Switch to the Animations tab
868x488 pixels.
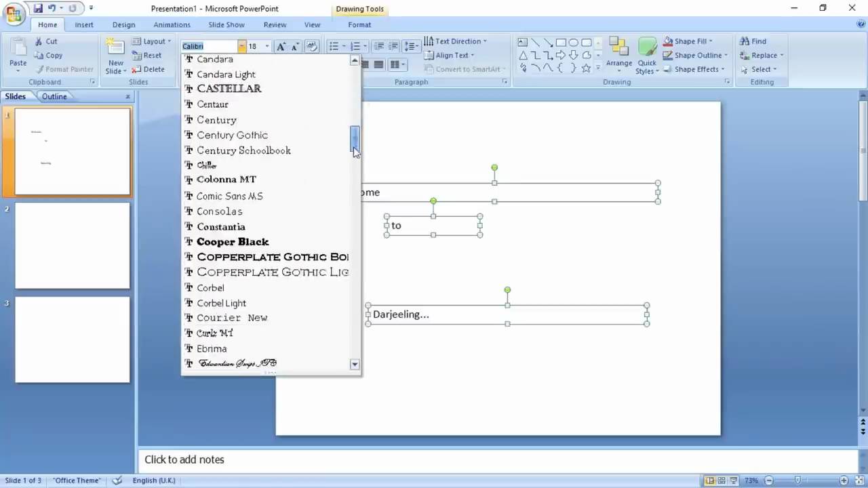coord(172,24)
